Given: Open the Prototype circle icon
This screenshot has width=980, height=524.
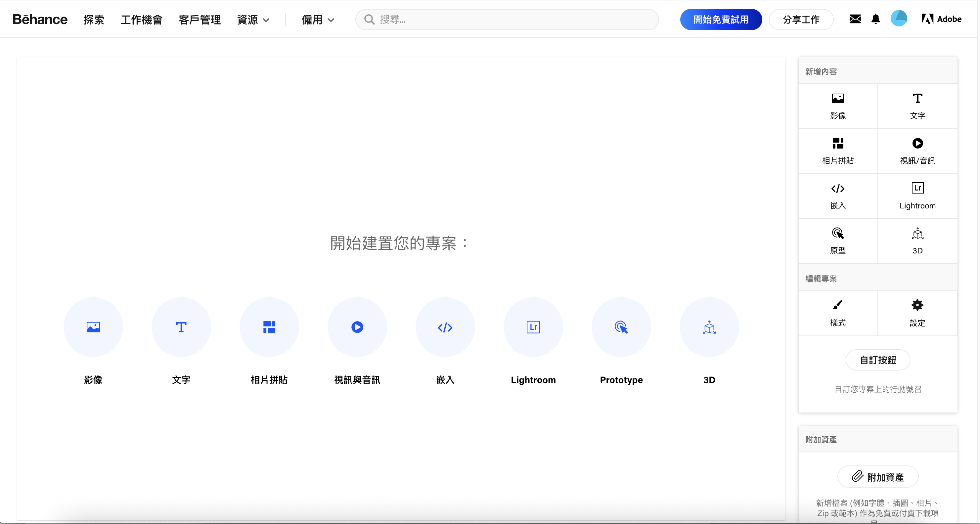Looking at the screenshot, I should 621,327.
